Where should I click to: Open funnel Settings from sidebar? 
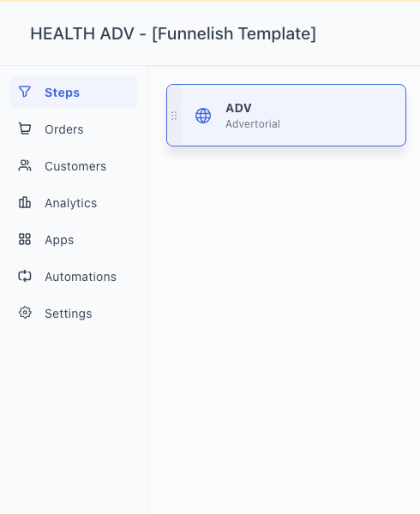click(x=74, y=314)
